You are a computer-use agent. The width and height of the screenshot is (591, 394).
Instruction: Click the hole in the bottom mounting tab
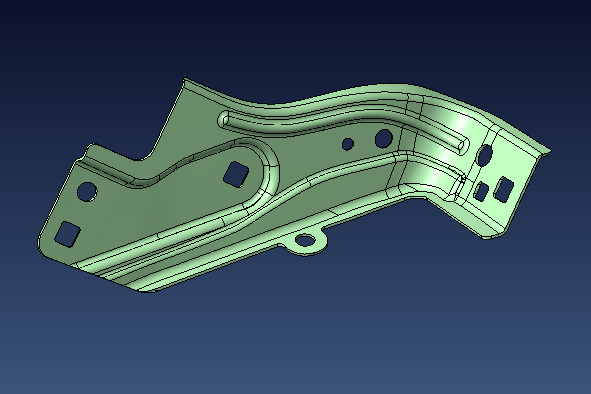pyautogui.click(x=305, y=240)
